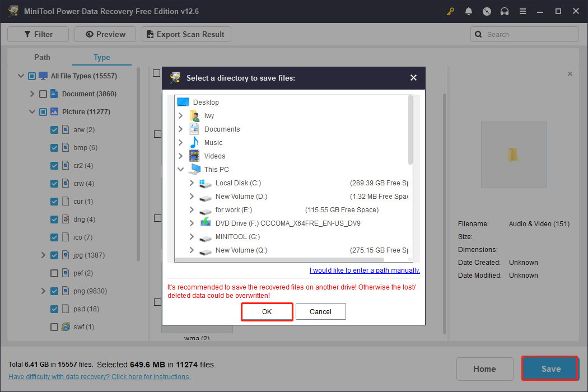Click the license key icon in the title bar

pos(450,11)
